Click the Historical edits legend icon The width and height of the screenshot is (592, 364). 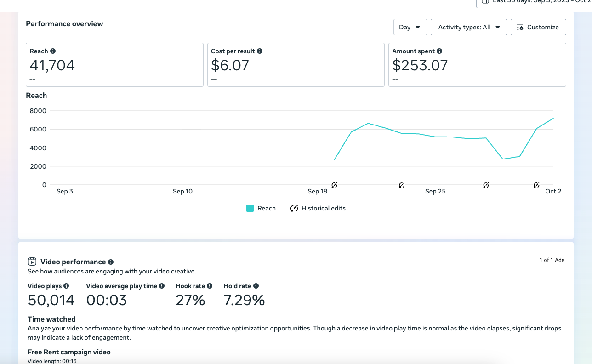click(x=294, y=208)
